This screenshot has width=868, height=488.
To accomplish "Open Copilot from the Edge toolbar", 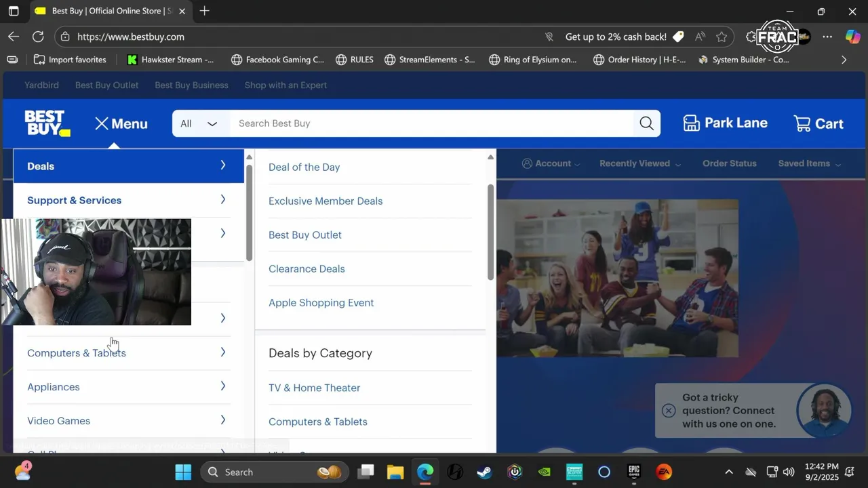I will [852, 37].
